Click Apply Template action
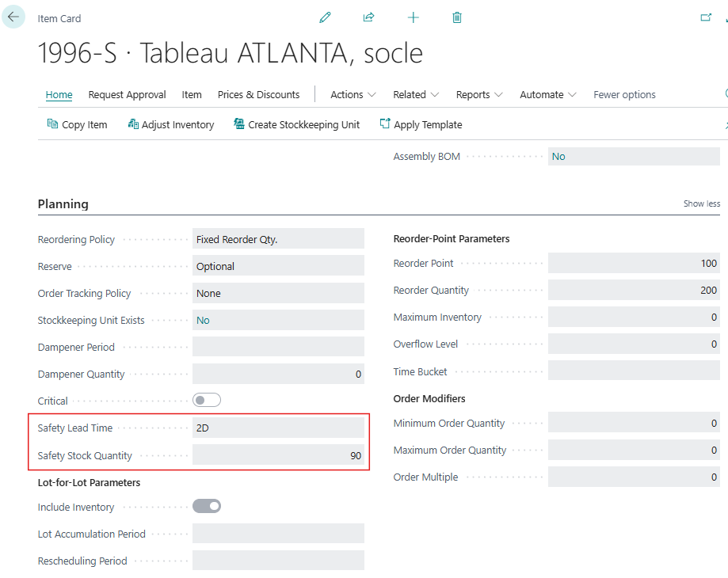This screenshot has width=728, height=578. click(421, 125)
